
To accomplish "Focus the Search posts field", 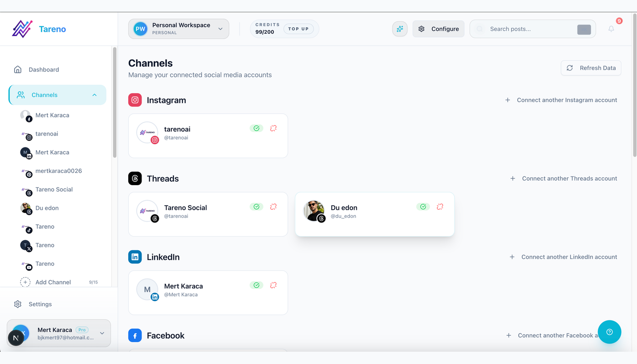I will pyautogui.click(x=533, y=29).
